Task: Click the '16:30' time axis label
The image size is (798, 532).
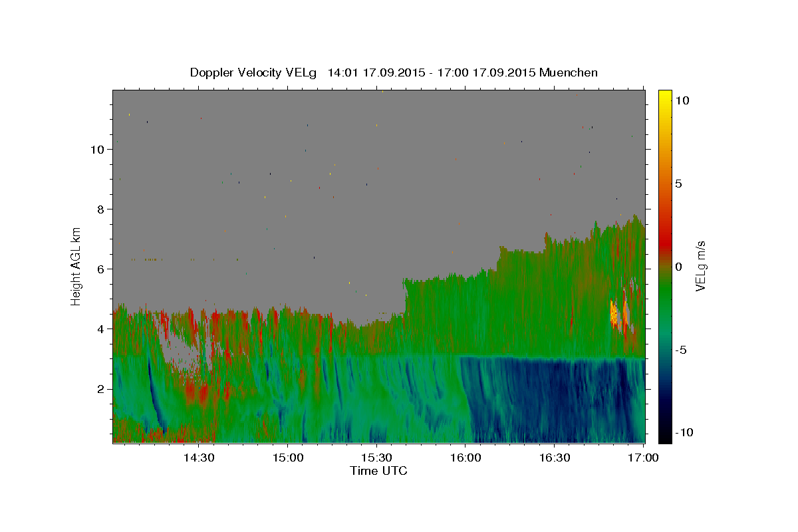Action: click(x=555, y=458)
